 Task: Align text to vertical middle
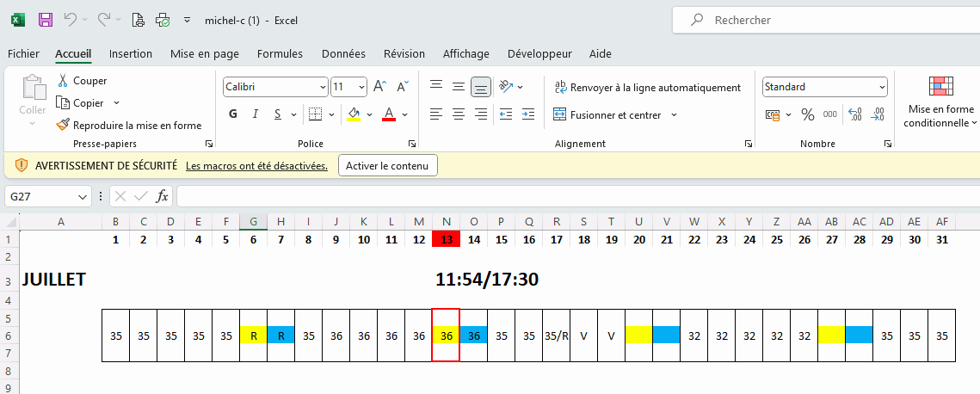tap(459, 87)
